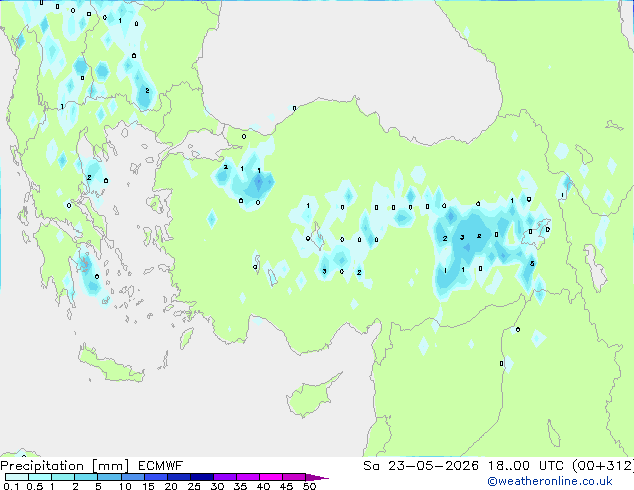
Task: Click the 15–20 mm blue legend box
Action: coord(155,477)
